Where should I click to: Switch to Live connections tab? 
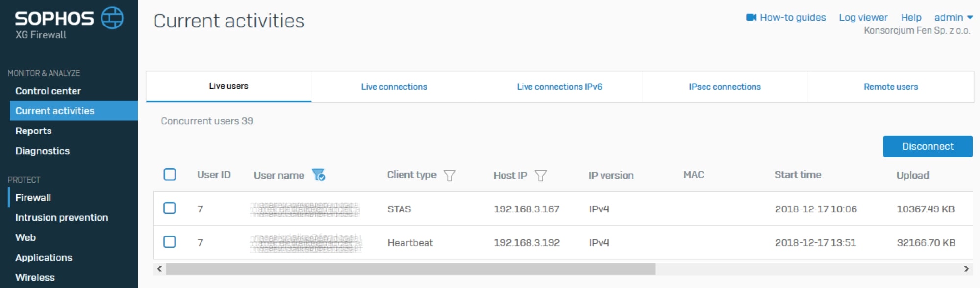tap(394, 87)
